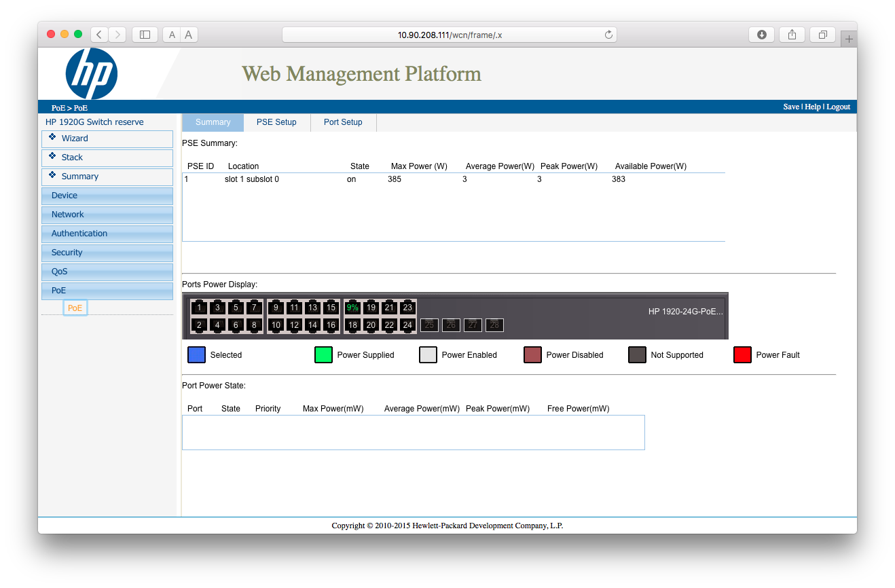Expand the Network menu section
Screen dimensions: 895x588
107,215
